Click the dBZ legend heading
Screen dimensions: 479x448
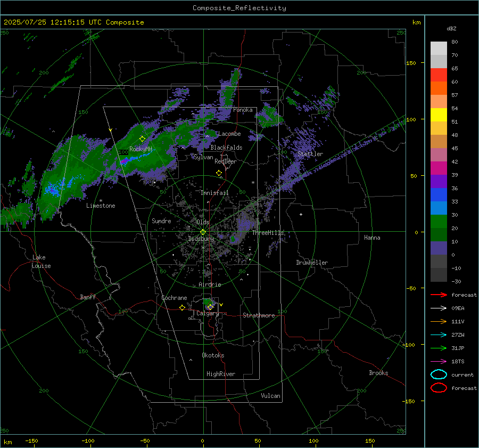tap(451, 28)
